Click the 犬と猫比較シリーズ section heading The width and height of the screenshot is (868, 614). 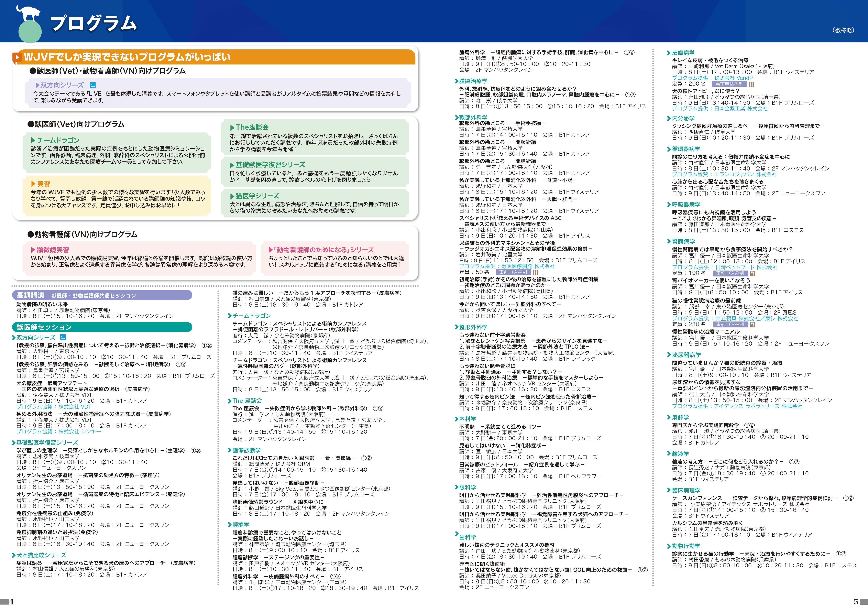(x=41, y=555)
